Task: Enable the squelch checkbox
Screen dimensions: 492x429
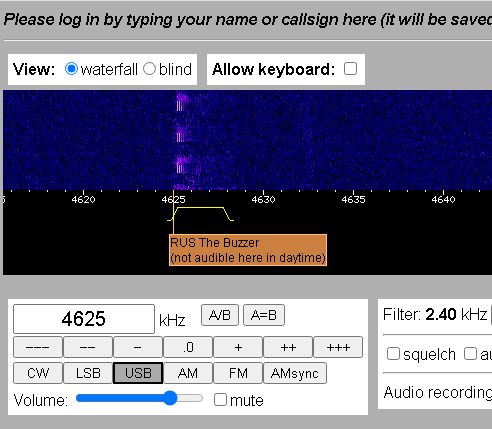Action: click(x=393, y=354)
